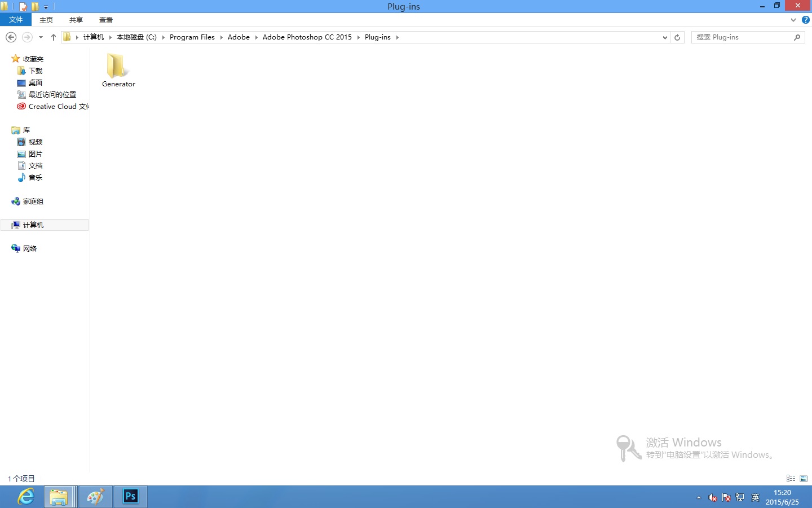
Task: Click the search Plug-ins box
Action: click(743, 37)
